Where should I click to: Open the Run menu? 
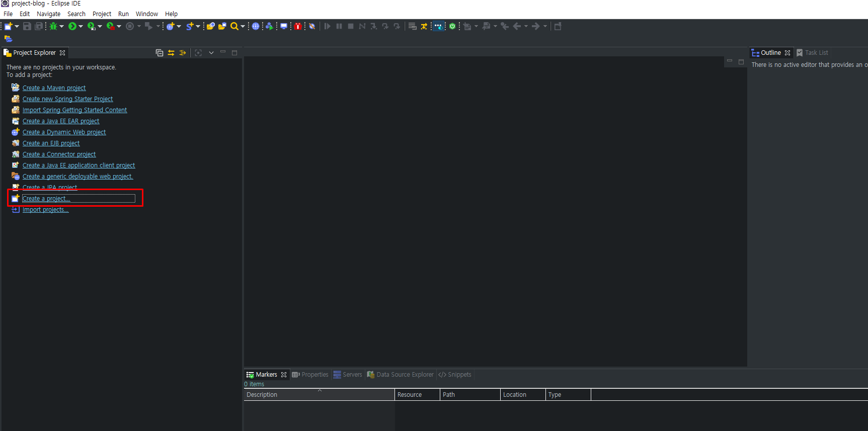click(123, 14)
